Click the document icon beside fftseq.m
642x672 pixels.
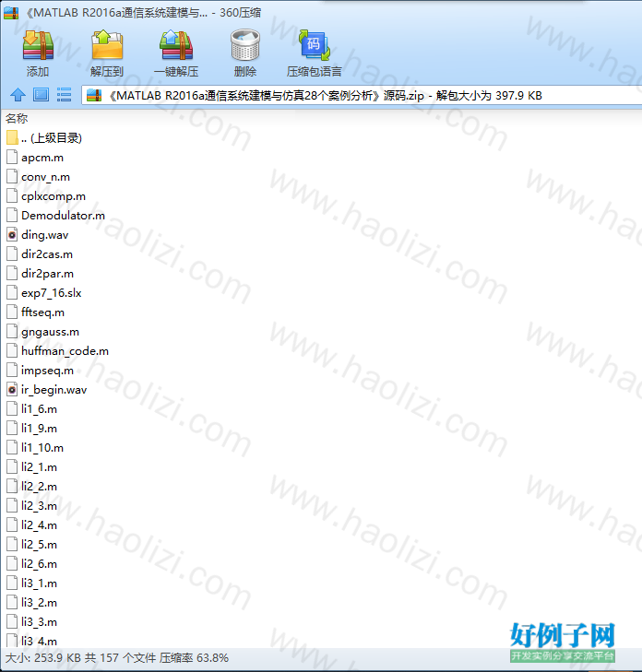click(12, 312)
